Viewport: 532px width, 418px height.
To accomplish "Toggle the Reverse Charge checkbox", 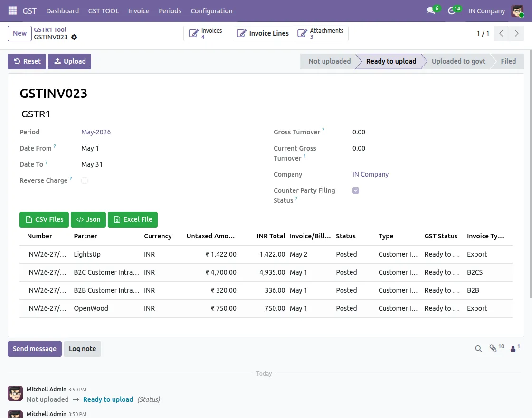I will (x=85, y=180).
